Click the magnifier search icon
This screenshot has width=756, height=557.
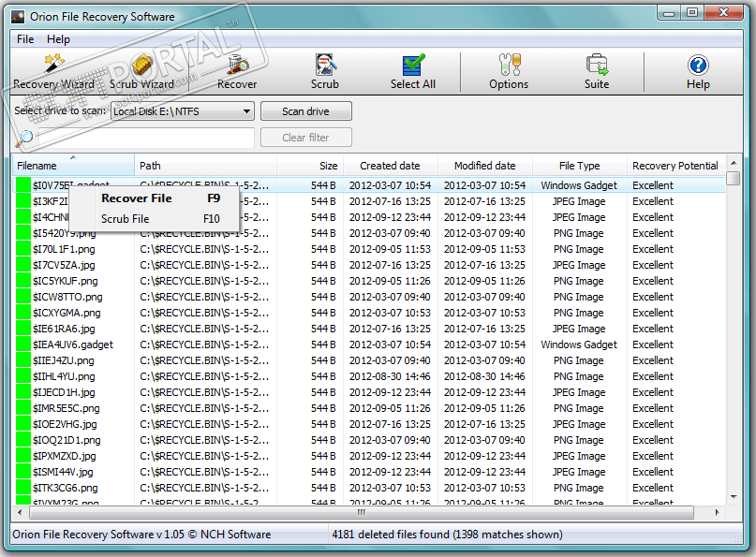[x=24, y=138]
